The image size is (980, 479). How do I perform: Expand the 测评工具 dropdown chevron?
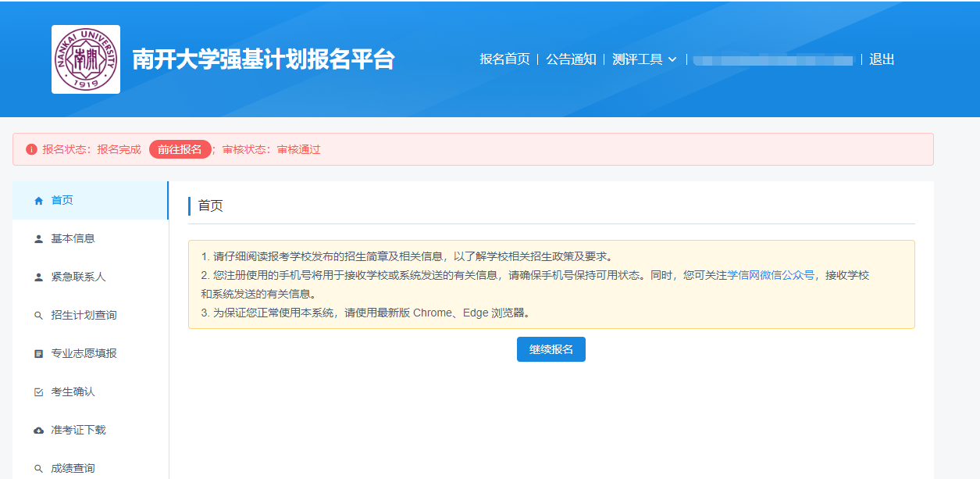[x=672, y=59]
